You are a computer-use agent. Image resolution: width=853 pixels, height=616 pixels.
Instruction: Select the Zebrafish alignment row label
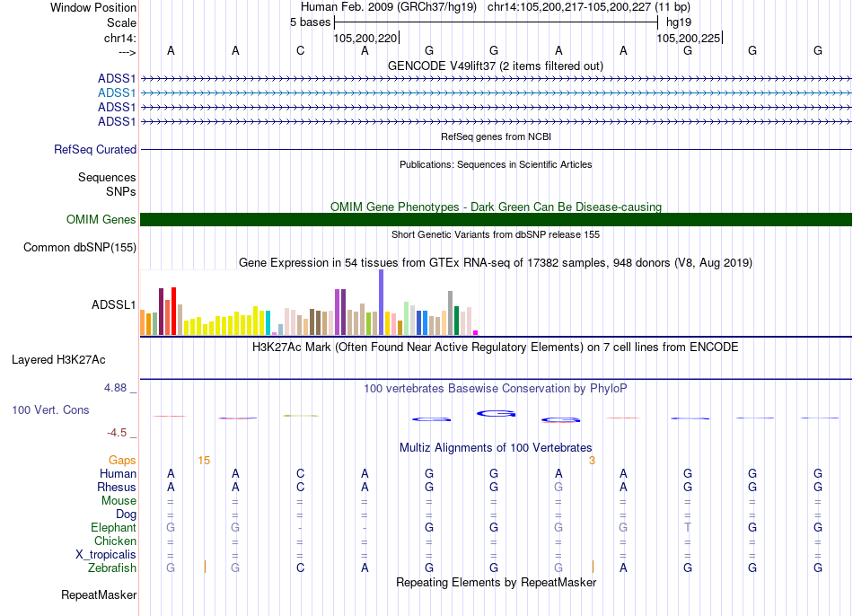(112, 568)
